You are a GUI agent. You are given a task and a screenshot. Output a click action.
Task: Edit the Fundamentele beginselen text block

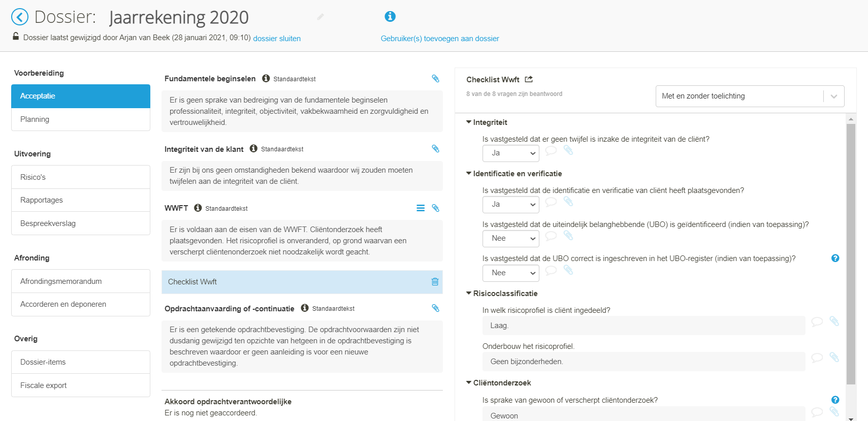pyautogui.click(x=302, y=111)
